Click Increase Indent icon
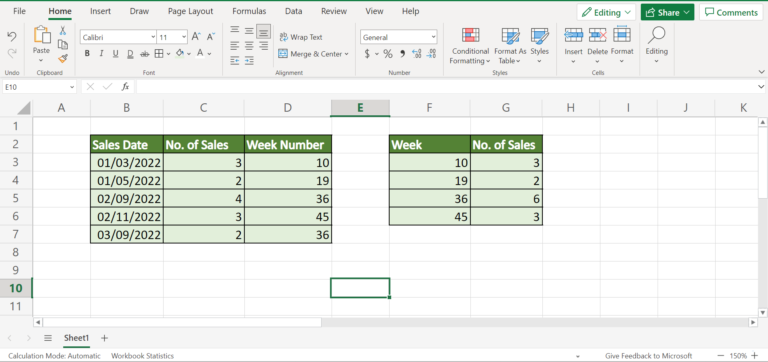 (x=249, y=61)
